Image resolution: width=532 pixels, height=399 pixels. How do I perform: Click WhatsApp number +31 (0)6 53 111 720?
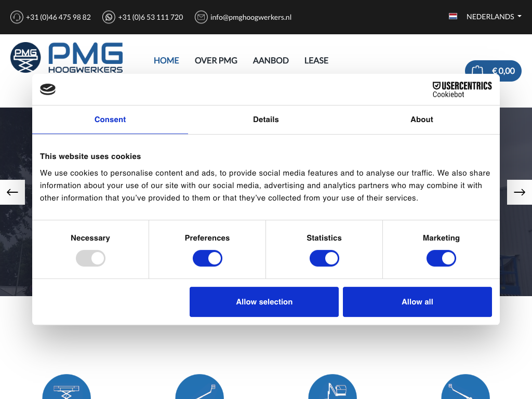tap(150, 17)
